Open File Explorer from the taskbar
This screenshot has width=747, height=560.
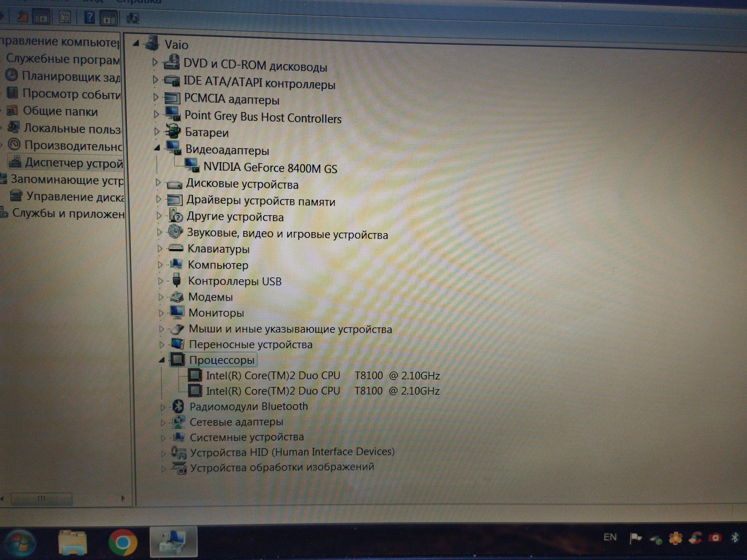click(72, 542)
